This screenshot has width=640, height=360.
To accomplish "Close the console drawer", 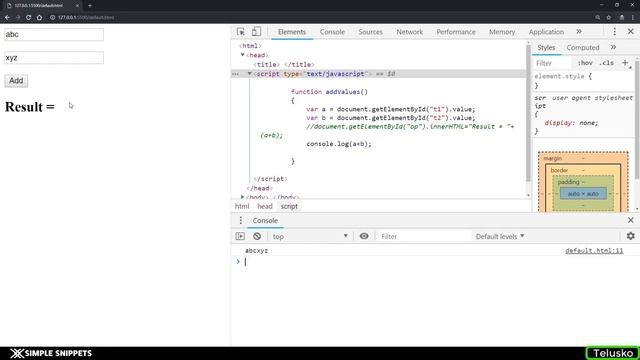I will tap(630, 220).
